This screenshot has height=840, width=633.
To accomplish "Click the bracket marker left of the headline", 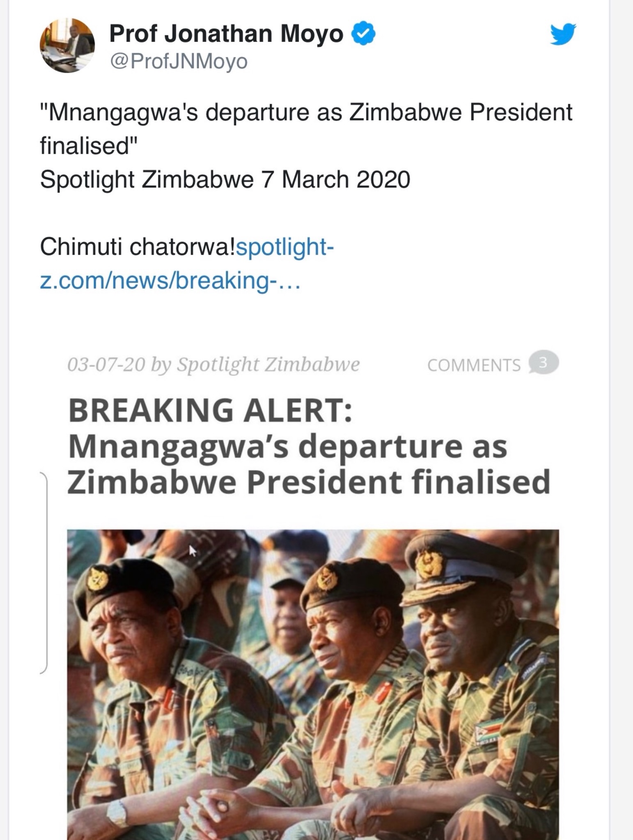I will 44,573.
